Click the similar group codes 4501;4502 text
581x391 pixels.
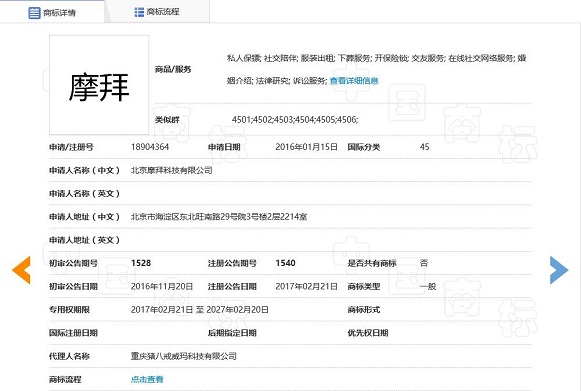(295, 120)
